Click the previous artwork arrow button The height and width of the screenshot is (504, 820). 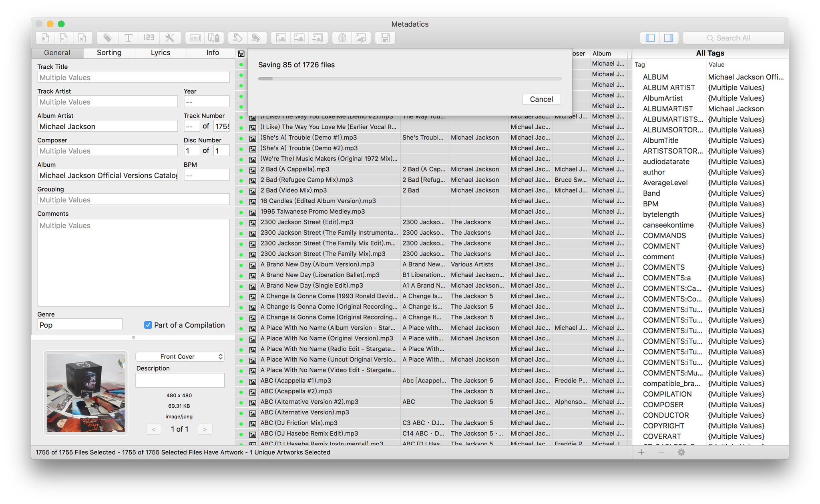[154, 429]
